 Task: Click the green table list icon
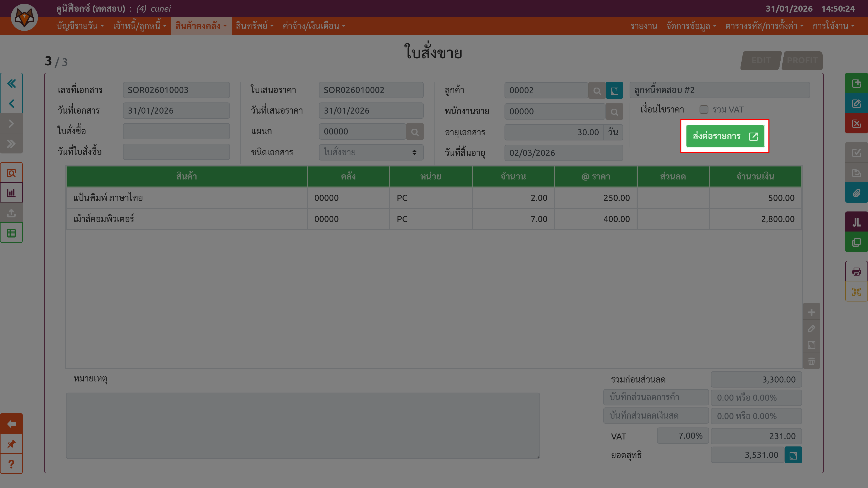(x=11, y=233)
